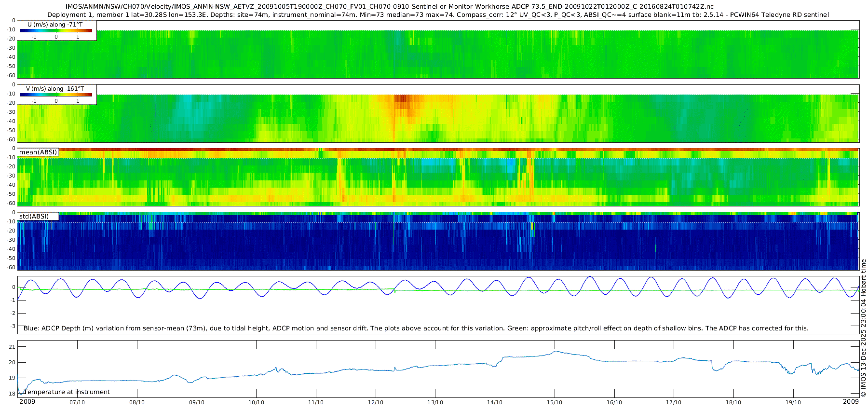868x410 pixels.
Task: Click the Deployment 1 metadata line
Action: [438, 15]
